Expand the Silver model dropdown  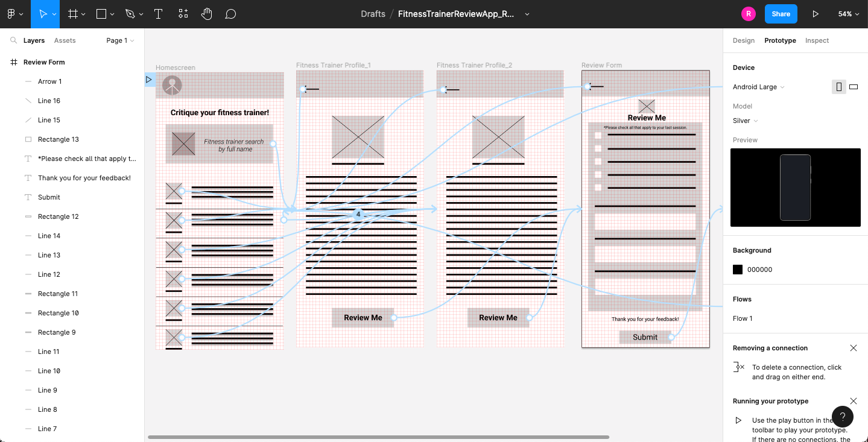[745, 121]
